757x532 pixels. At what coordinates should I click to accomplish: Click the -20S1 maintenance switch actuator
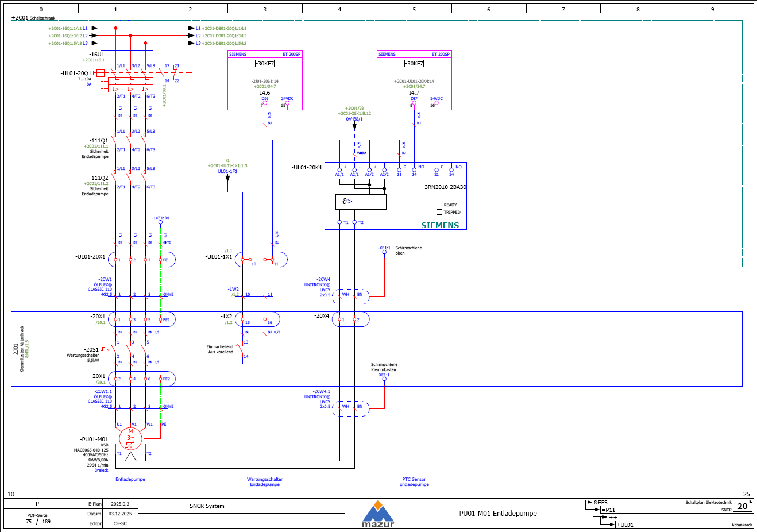(x=104, y=349)
